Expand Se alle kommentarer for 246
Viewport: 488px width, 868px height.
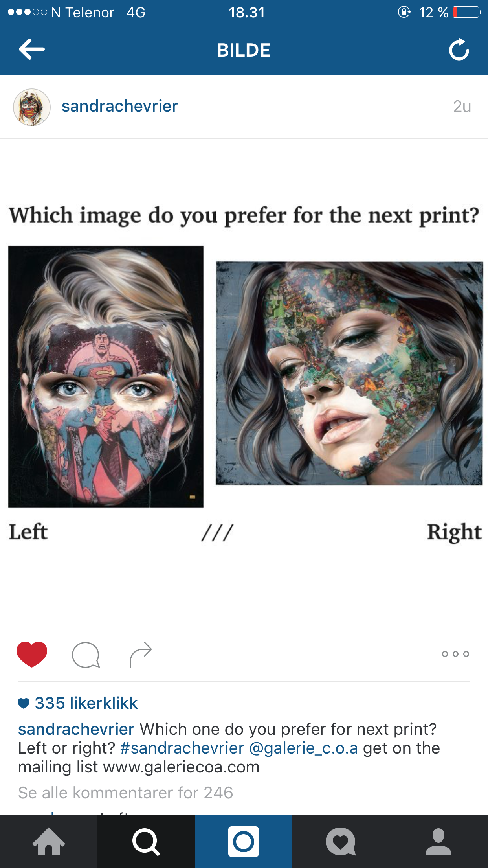pyautogui.click(x=126, y=793)
